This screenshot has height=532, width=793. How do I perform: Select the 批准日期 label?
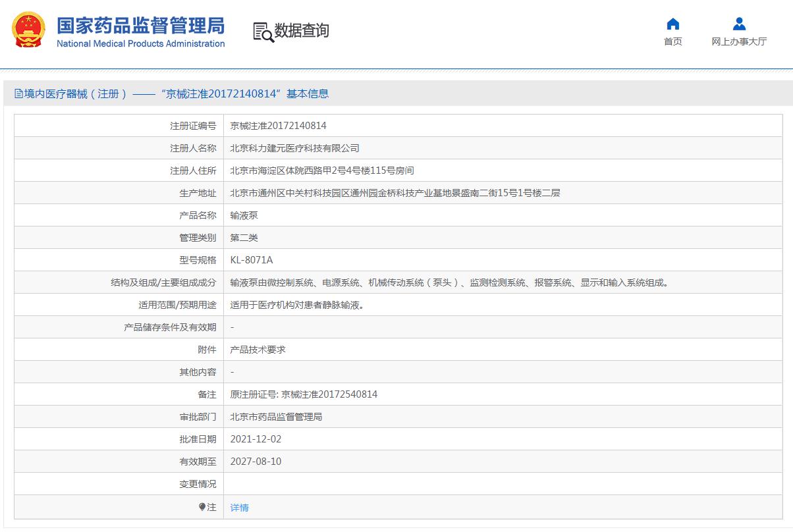[198, 439]
